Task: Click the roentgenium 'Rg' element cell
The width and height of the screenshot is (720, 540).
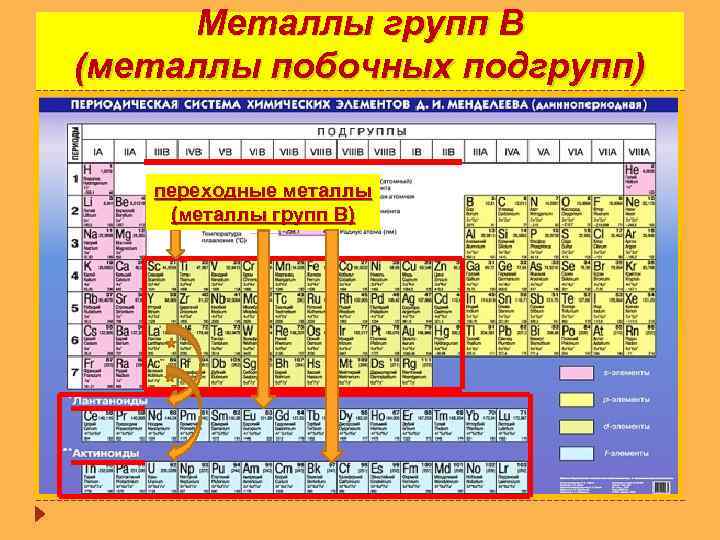Action: click(416, 372)
